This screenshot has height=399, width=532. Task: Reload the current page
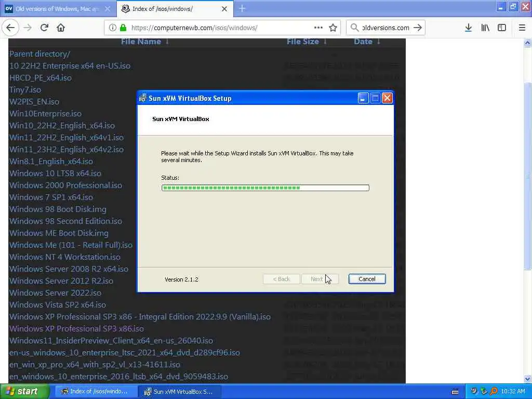click(45, 28)
